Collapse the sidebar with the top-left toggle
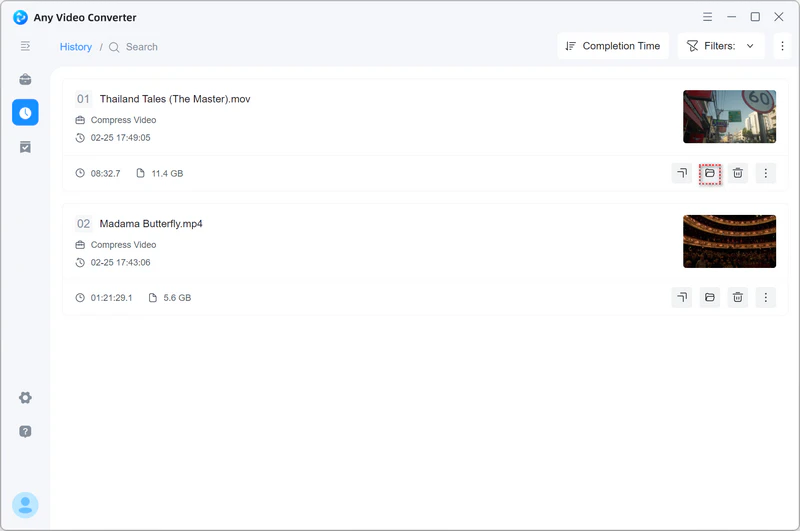Screen dimensions: 800x531 (x=25, y=46)
